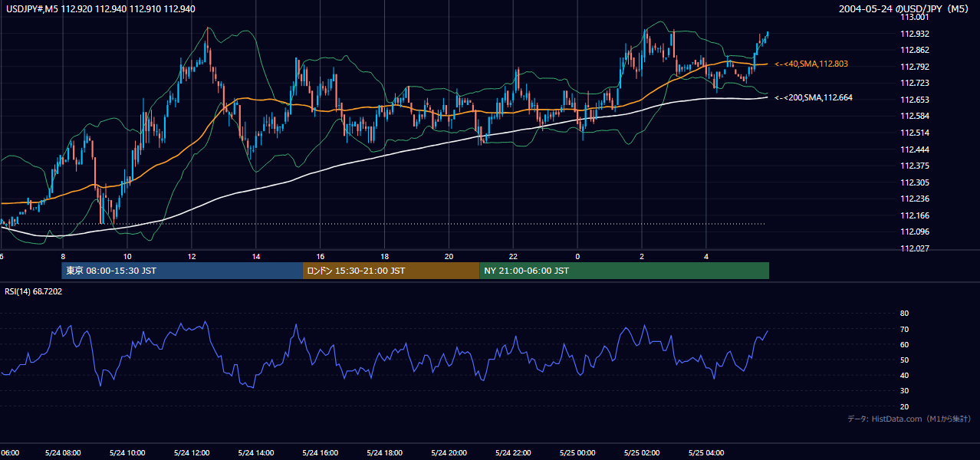Click the RSI(14) 68.7202 indicator label
This screenshot has height=460, width=980.
pos(34,291)
